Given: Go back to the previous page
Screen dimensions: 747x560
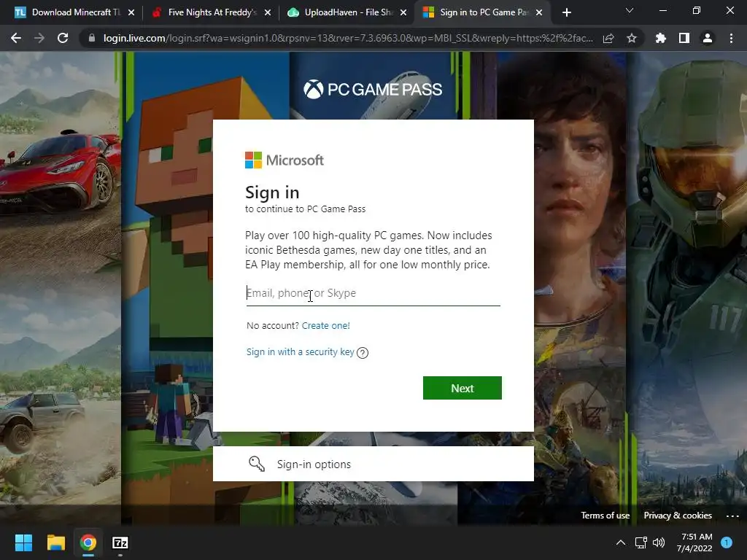Looking at the screenshot, I should point(16,38).
